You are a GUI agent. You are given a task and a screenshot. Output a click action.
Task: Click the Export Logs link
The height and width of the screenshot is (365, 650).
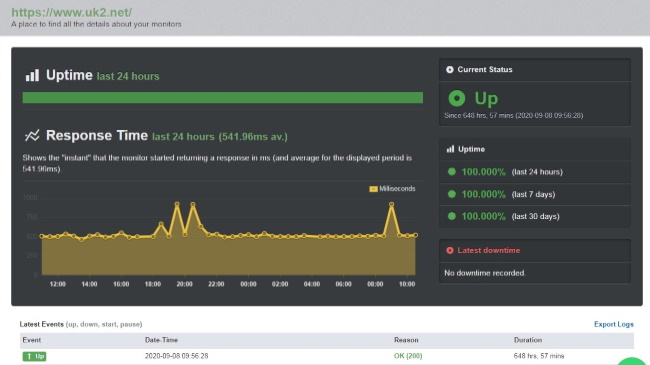(614, 324)
